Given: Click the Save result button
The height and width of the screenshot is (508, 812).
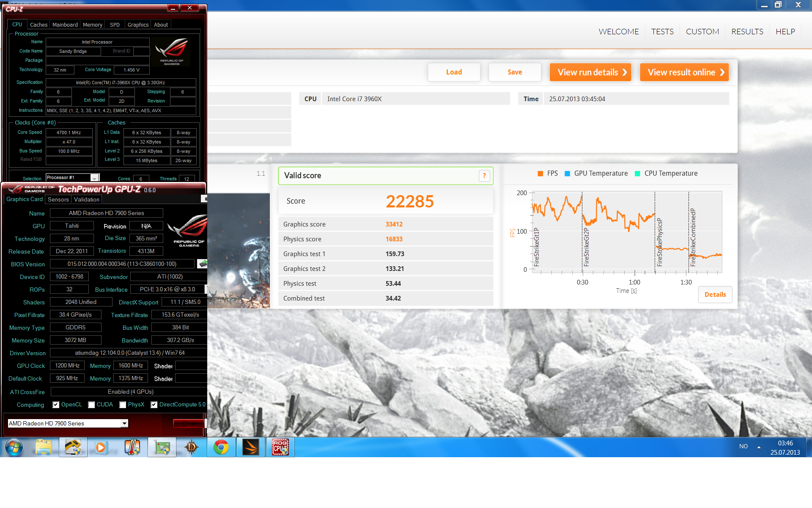Looking at the screenshot, I should pyautogui.click(x=515, y=72).
